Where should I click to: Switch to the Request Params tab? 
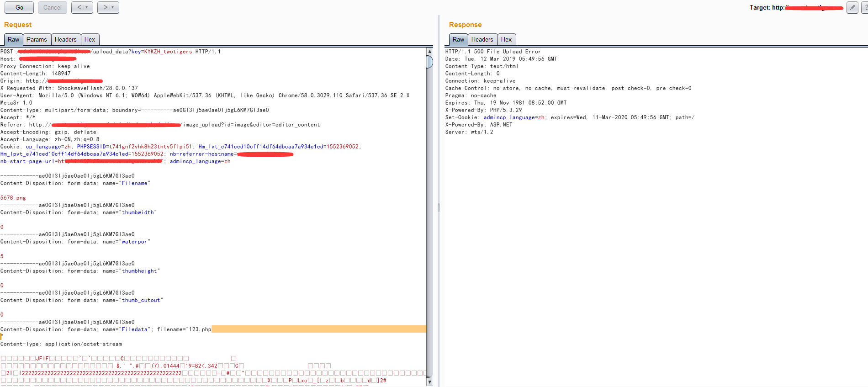pos(37,40)
